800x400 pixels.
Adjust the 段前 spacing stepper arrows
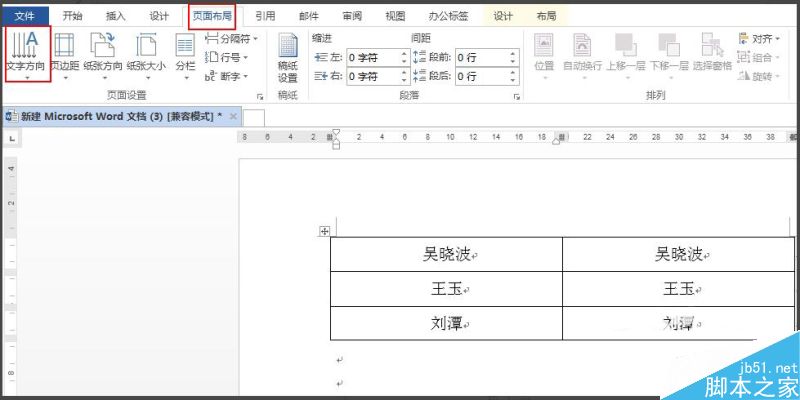(x=514, y=58)
